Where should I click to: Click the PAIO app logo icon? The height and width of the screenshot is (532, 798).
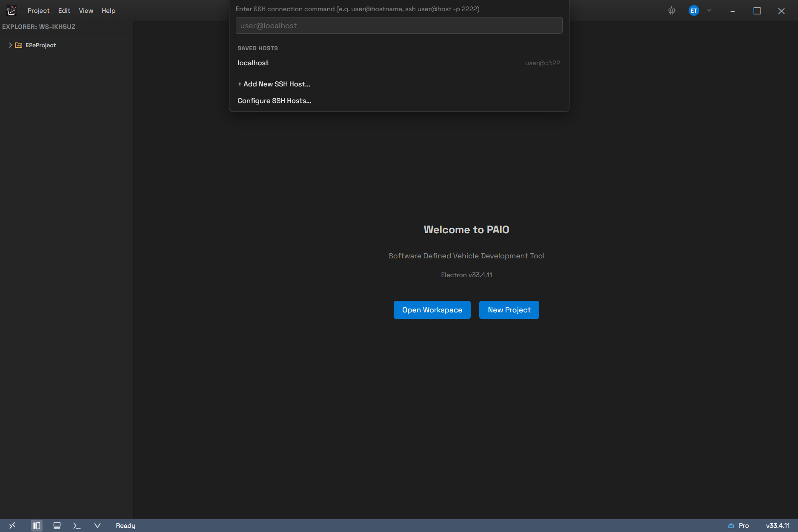[x=11, y=10]
